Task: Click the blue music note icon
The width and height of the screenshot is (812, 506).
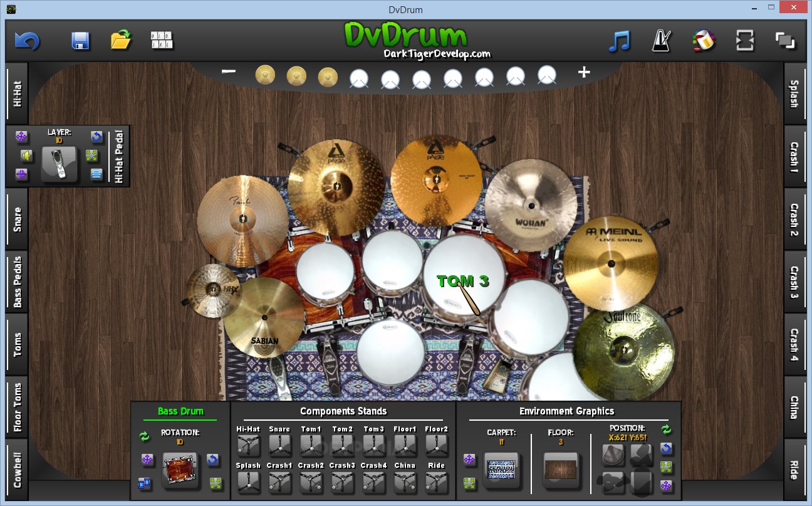Action: pos(619,41)
